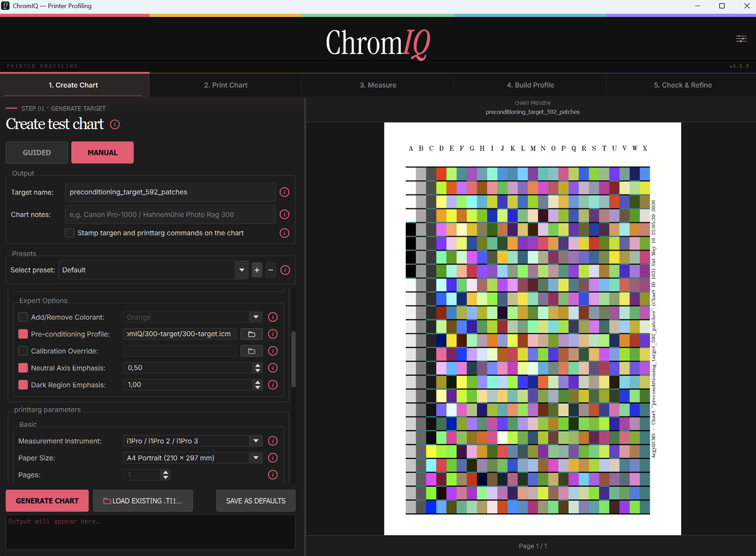Click the Chart notes input field
Screen dimensions: 756x556
[169, 215]
